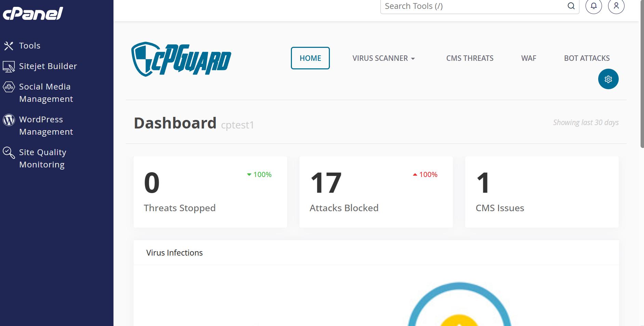Click the cPanel logo
The image size is (644, 326).
pos(33,13)
